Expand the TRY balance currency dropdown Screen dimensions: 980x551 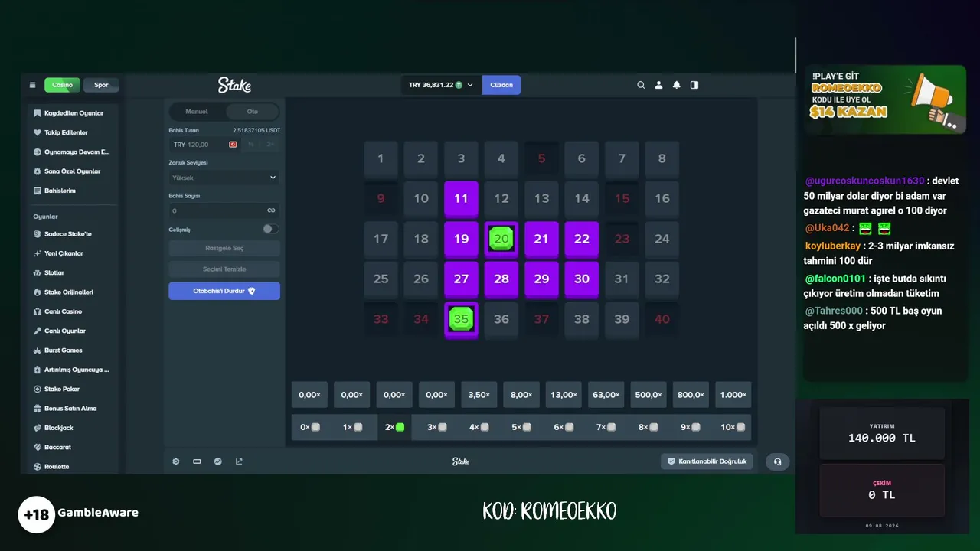click(441, 85)
